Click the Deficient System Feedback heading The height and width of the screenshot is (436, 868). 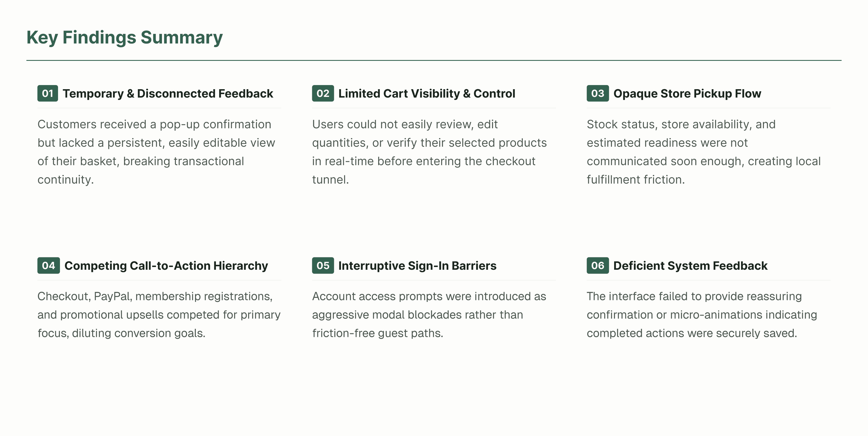point(690,266)
